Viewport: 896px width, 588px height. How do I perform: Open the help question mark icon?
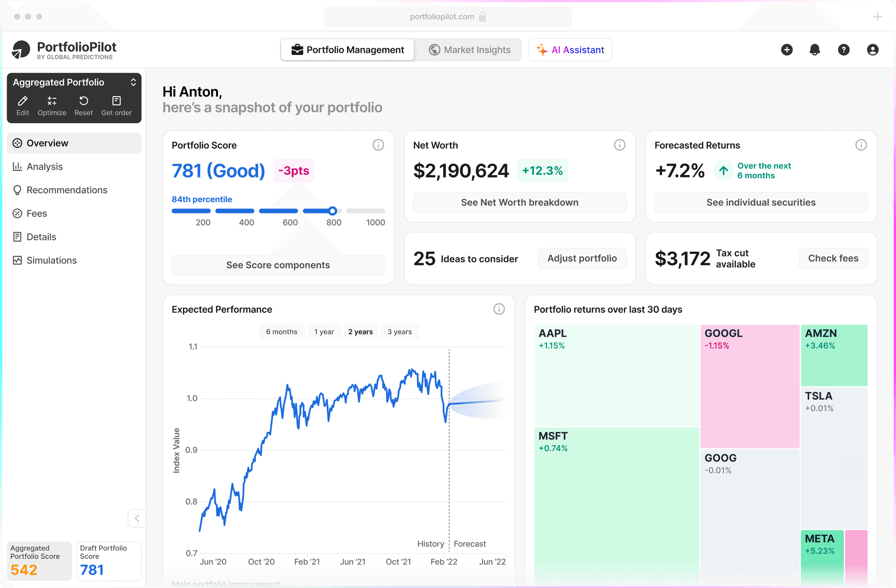click(x=843, y=50)
